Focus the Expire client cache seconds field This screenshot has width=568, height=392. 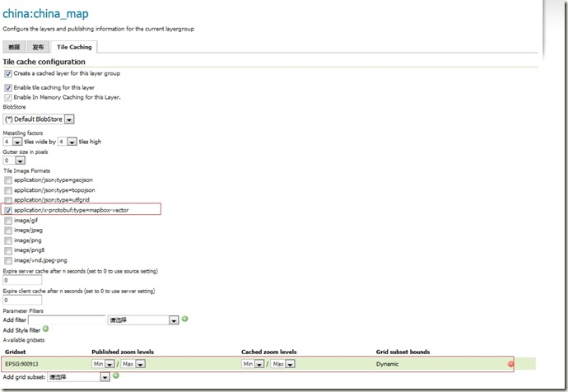tap(22, 300)
